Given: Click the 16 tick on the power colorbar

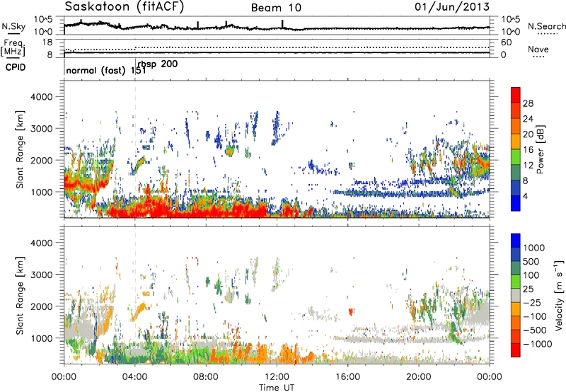Looking at the screenshot, I should tap(528, 150).
